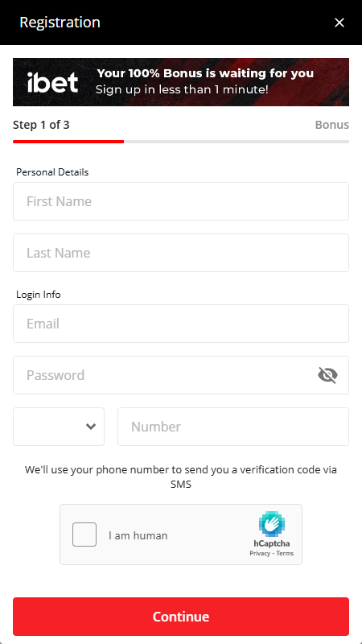Viewport: 362px width, 644px height.
Task: Open the hCaptcha Privacy link
Action: pos(260,553)
